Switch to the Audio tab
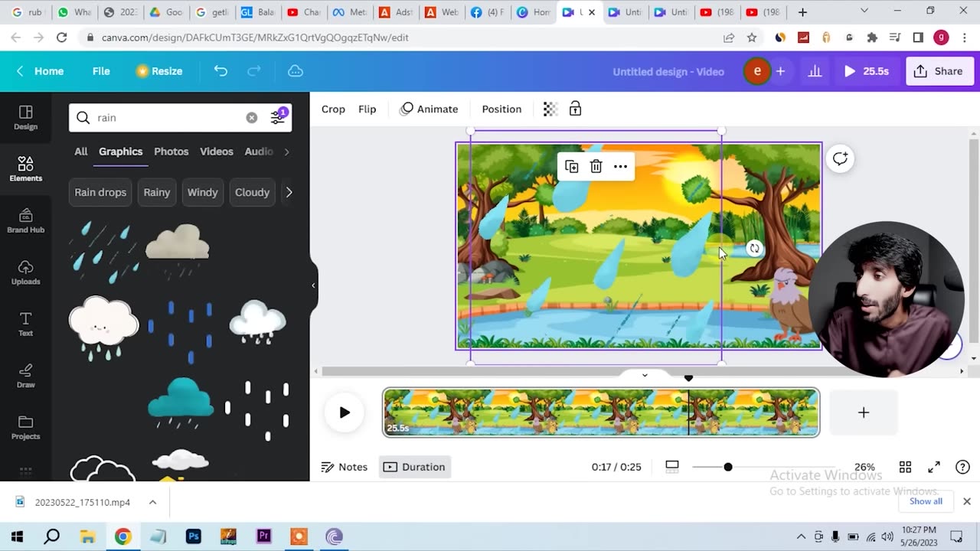 tap(259, 152)
